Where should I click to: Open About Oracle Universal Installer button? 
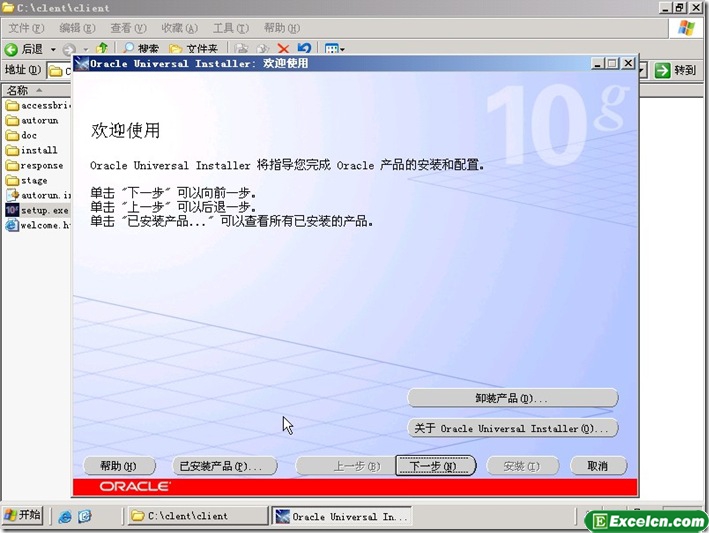[512, 428]
